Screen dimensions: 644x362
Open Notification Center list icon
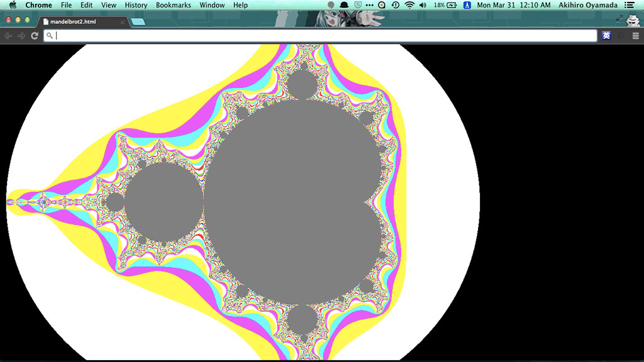coord(629,5)
